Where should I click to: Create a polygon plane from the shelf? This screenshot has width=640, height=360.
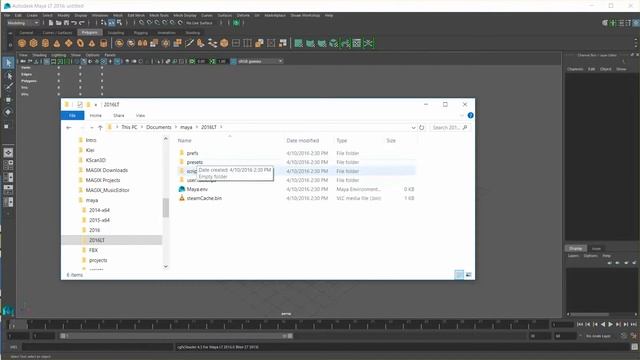(69, 43)
